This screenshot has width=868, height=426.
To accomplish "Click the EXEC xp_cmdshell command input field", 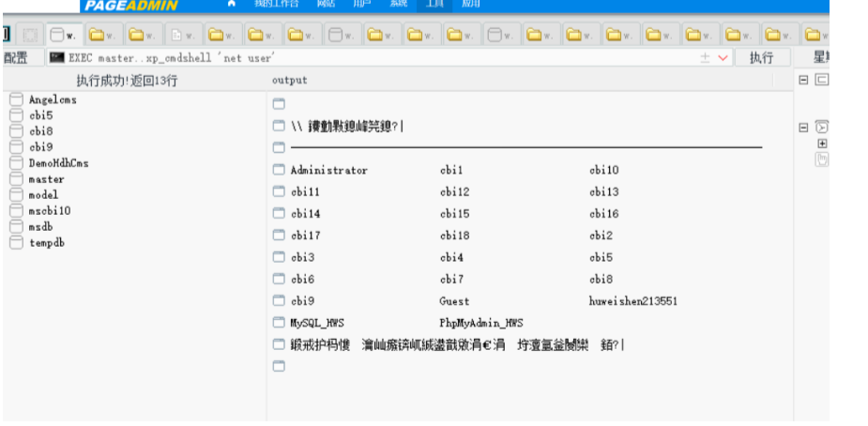I will point(390,57).
